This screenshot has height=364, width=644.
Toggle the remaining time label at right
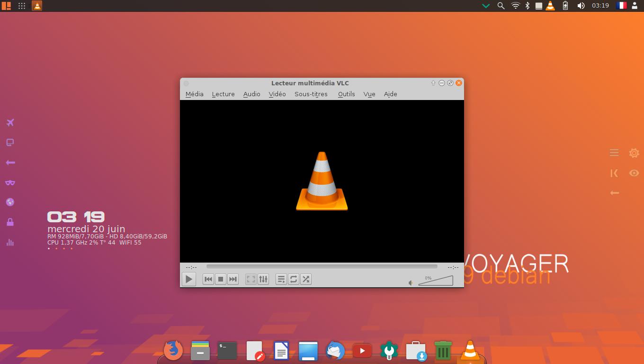point(453,267)
